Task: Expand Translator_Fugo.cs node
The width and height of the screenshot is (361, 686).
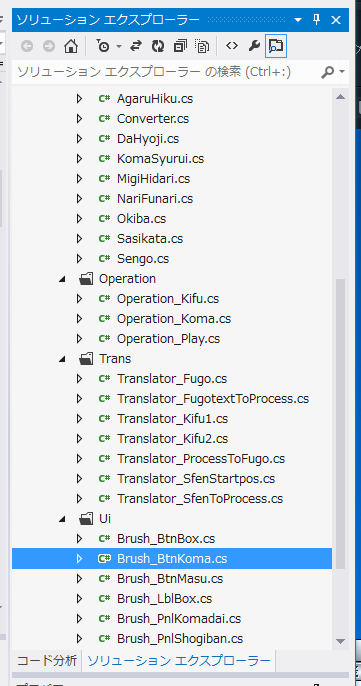Action: (x=79, y=379)
